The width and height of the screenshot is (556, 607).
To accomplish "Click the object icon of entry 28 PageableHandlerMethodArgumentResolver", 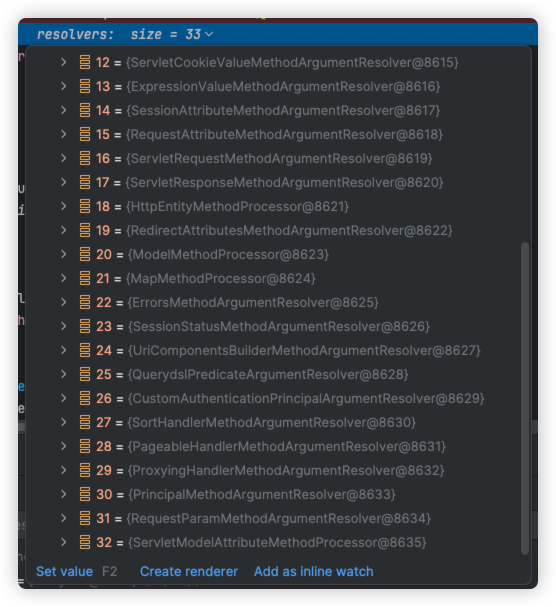I will (x=85, y=446).
